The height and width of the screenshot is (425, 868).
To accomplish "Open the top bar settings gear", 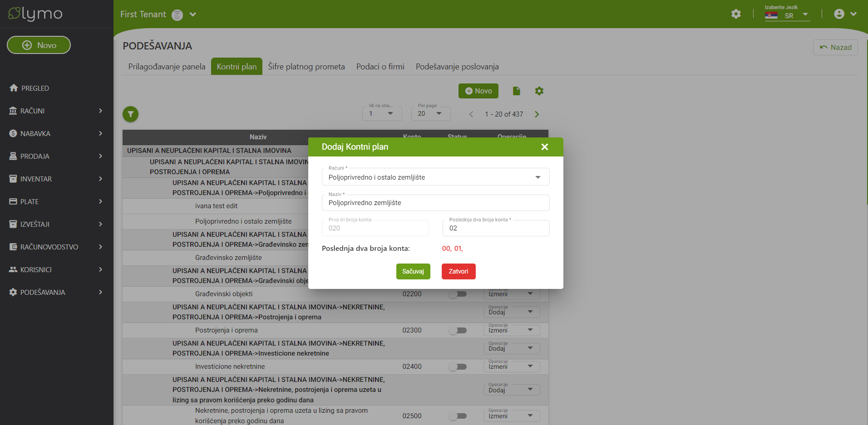I will [x=736, y=14].
